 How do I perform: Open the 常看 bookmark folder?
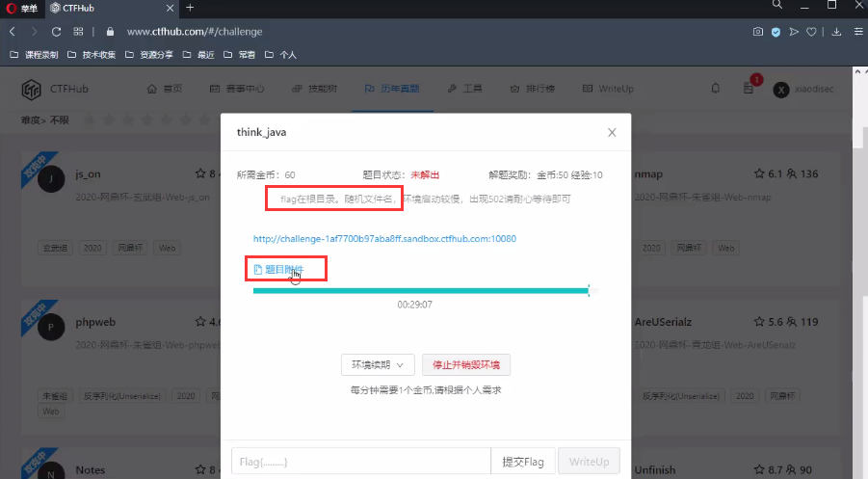coord(239,55)
